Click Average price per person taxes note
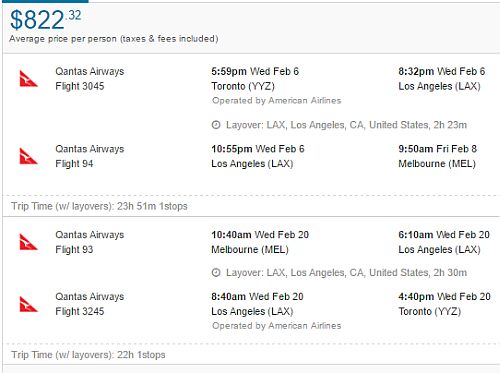Image resolution: width=500 pixels, height=373 pixels. coord(114,39)
